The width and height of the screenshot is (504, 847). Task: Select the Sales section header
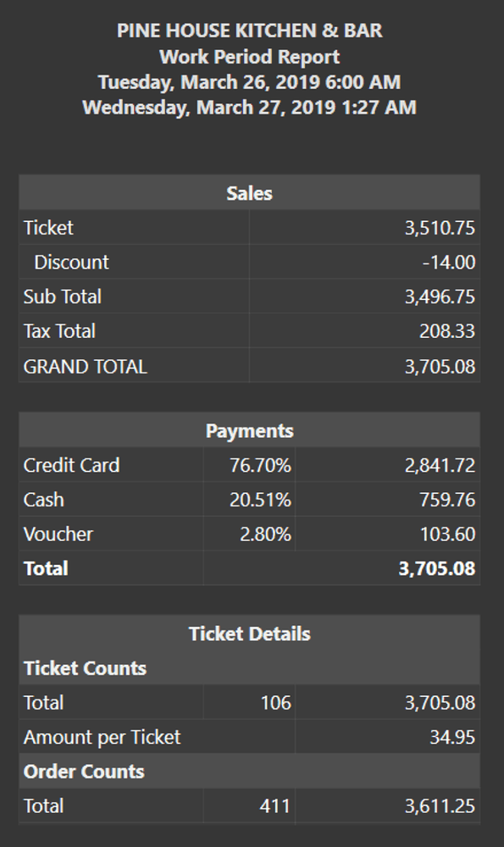(x=249, y=193)
